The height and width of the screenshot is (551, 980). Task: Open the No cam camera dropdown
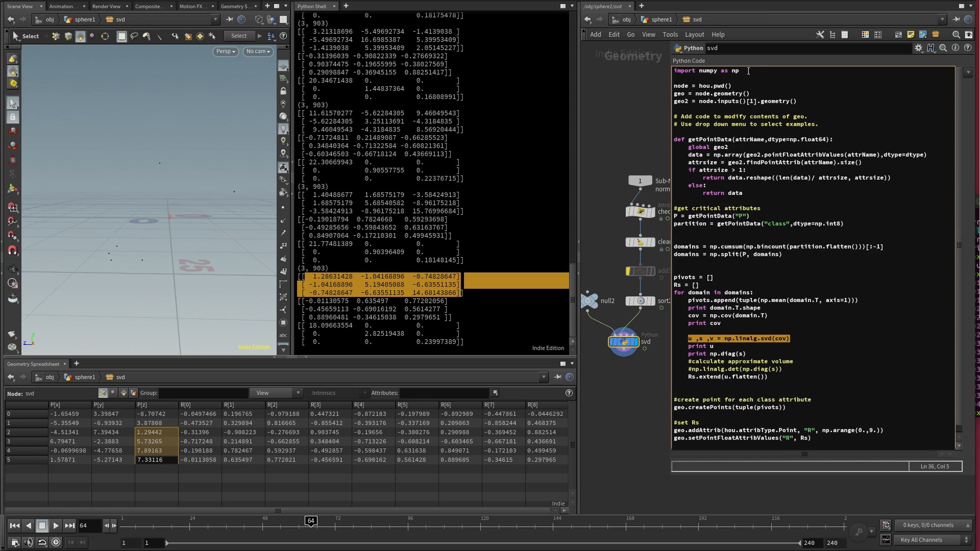(x=258, y=51)
